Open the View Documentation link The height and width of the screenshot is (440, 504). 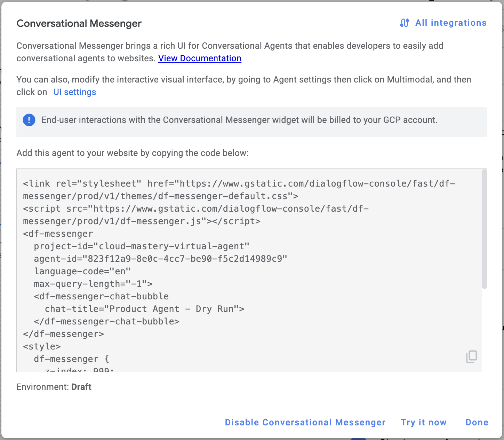pyautogui.click(x=200, y=58)
